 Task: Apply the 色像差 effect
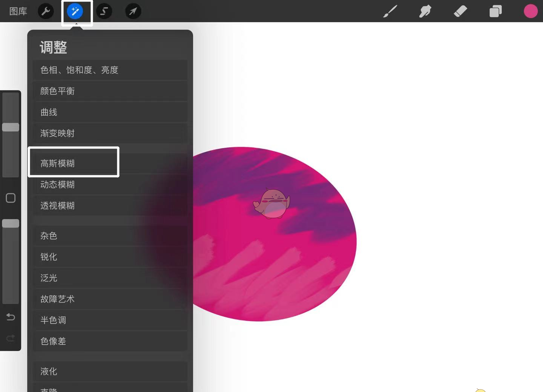point(110,341)
